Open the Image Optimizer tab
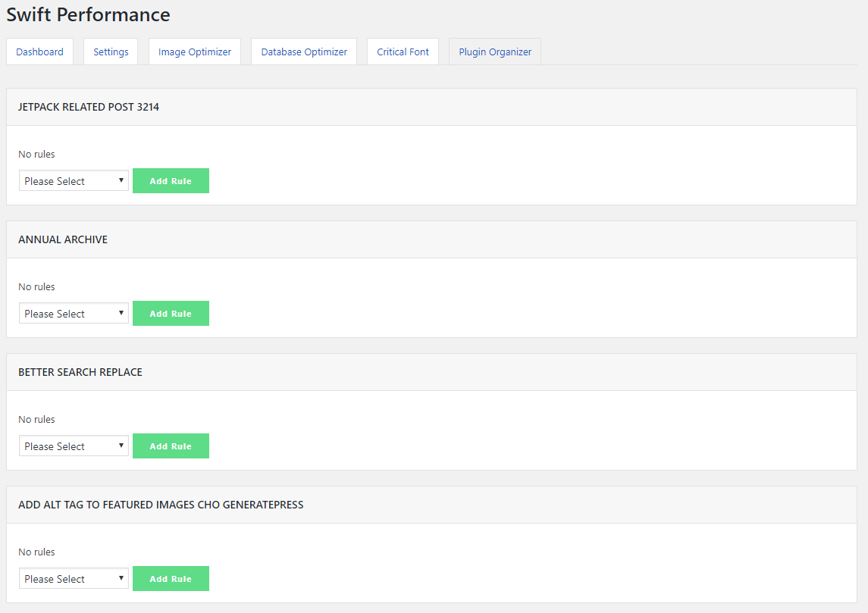Viewport: 868px width, 613px height. click(195, 52)
